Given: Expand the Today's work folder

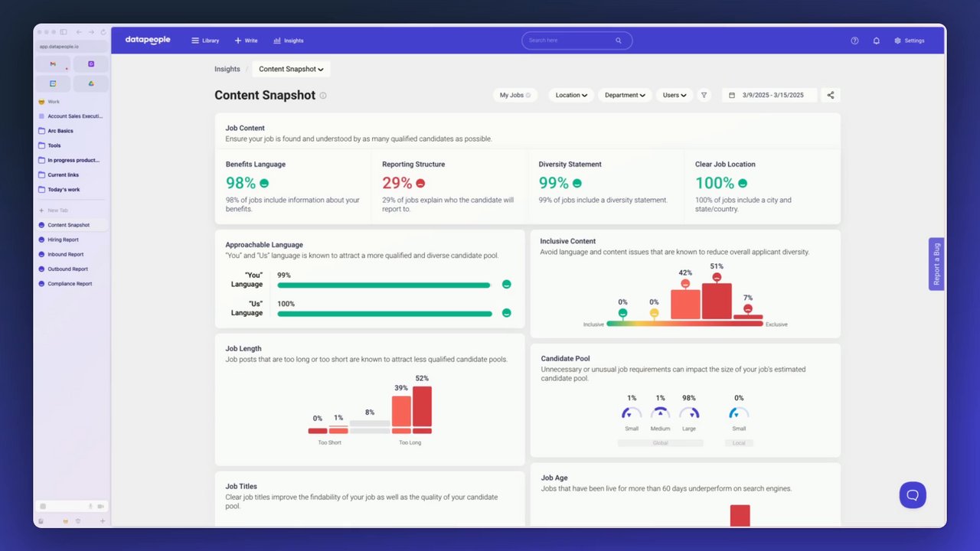Looking at the screenshot, I should [72, 189].
